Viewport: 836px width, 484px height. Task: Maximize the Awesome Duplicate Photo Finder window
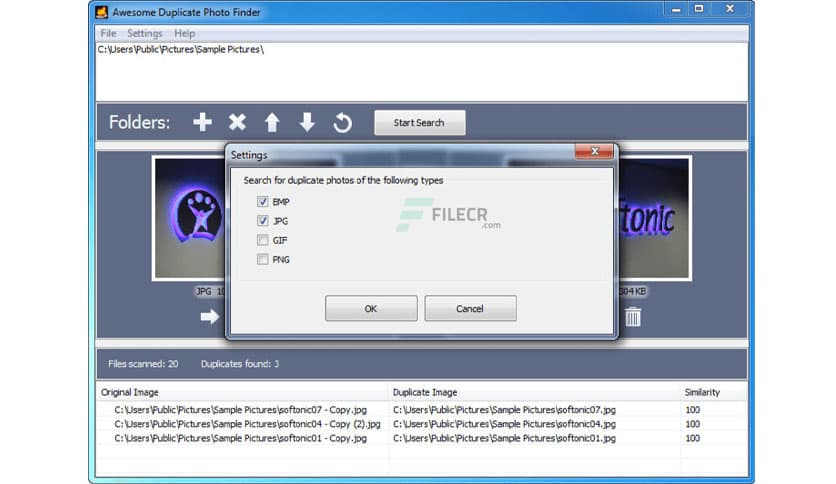(x=699, y=9)
